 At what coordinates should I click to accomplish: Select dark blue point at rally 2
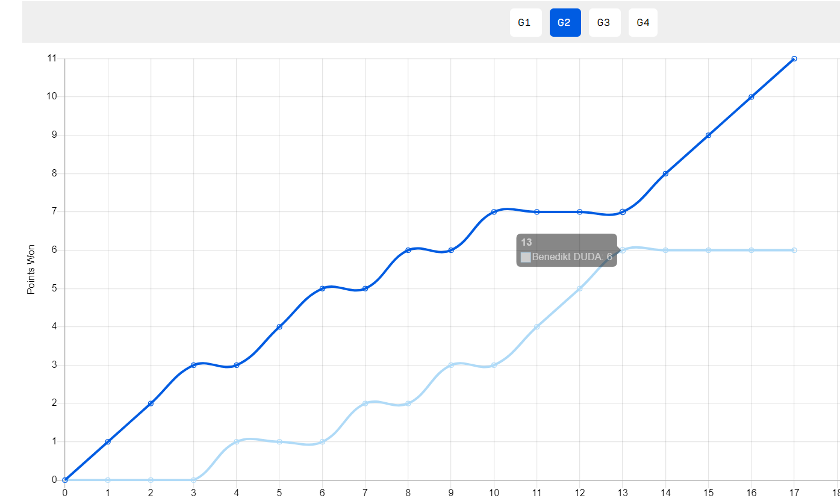(151, 403)
